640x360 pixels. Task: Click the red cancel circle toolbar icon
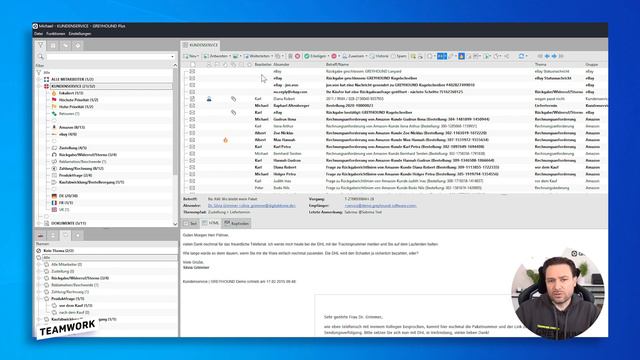click(298, 56)
